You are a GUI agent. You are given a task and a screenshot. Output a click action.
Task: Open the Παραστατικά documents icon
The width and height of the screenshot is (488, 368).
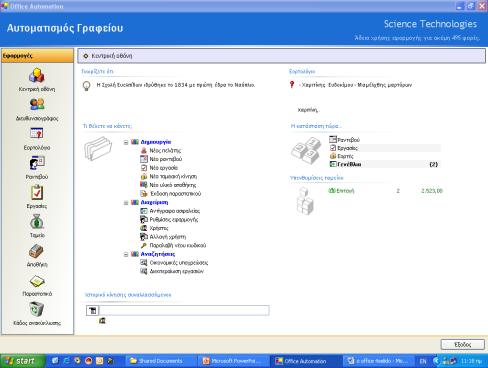[37, 281]
